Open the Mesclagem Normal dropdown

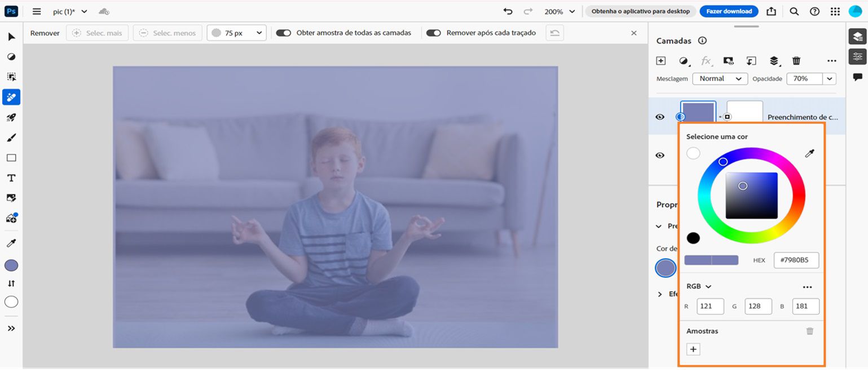pyautogui.click(x=720, y=78)
